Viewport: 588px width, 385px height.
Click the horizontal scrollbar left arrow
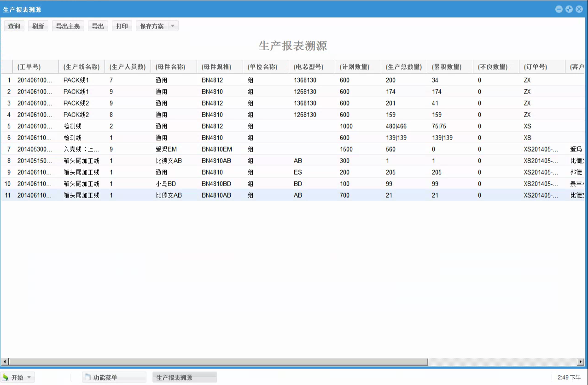[x=5, y=362]
